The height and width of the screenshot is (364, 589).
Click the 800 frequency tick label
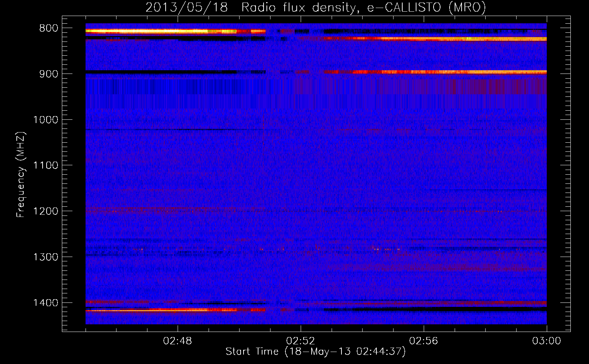(x=48, y=28)
